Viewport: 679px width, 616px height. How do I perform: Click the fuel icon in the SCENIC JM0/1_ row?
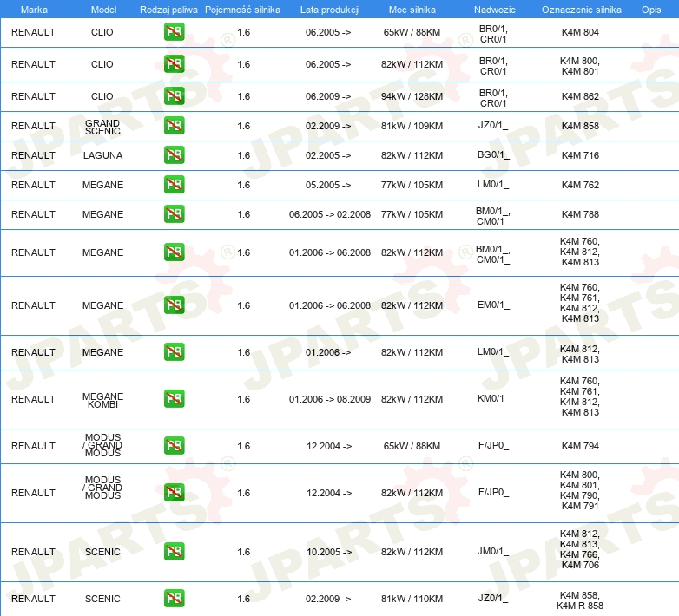click(174, 552)
